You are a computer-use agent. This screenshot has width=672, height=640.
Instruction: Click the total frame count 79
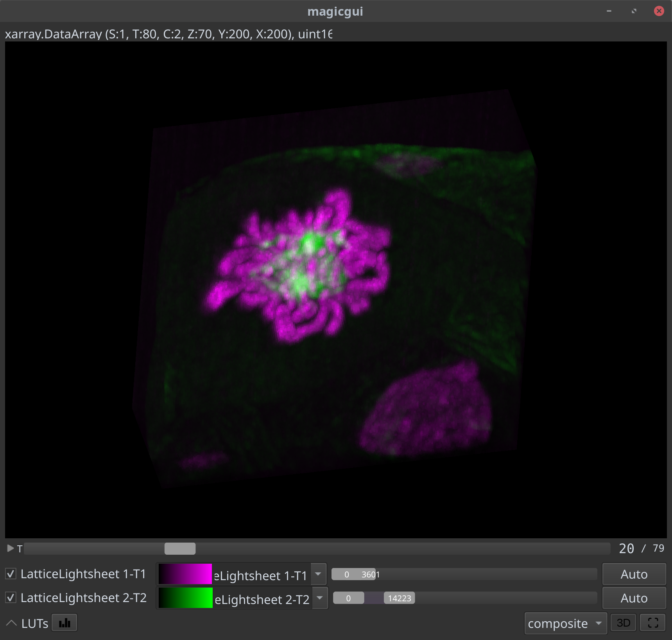click(659, 548)
